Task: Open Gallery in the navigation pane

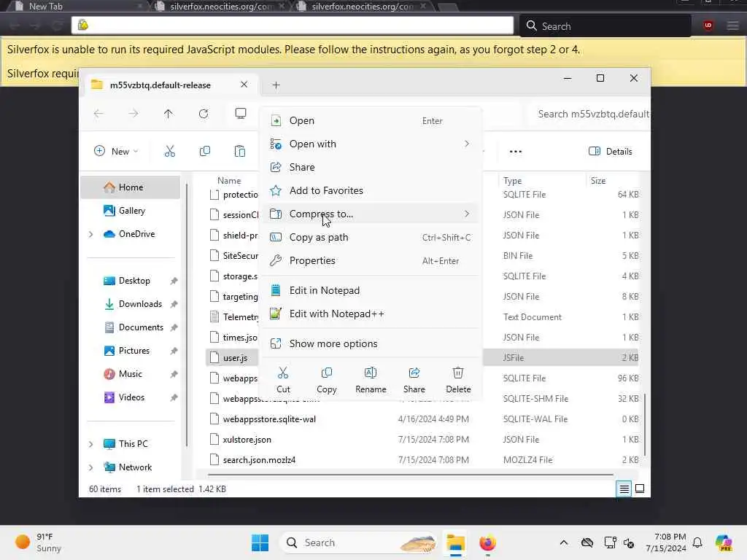Action: (x=130, y=211)
